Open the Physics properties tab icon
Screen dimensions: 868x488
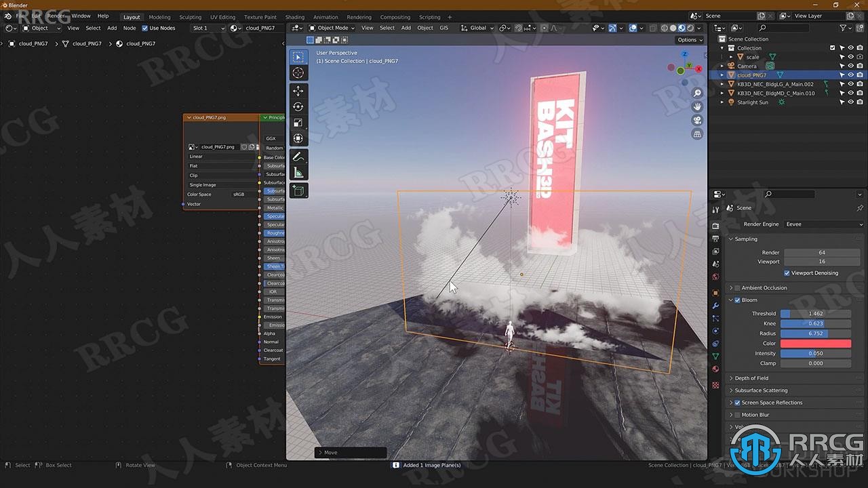[x=715, y=331]
